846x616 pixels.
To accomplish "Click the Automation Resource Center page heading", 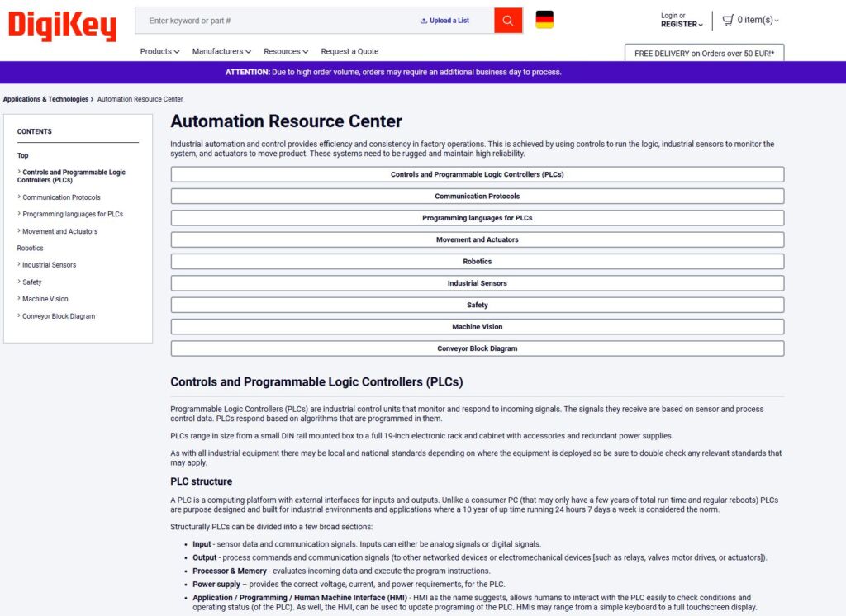I will (286, 121).
